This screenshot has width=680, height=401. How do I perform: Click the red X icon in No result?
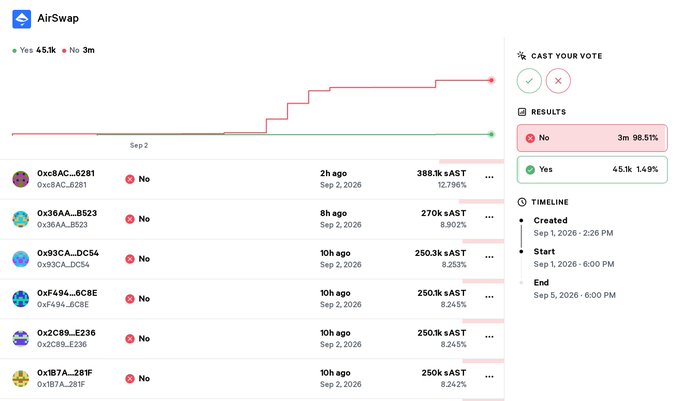click(x=530, y=138)
